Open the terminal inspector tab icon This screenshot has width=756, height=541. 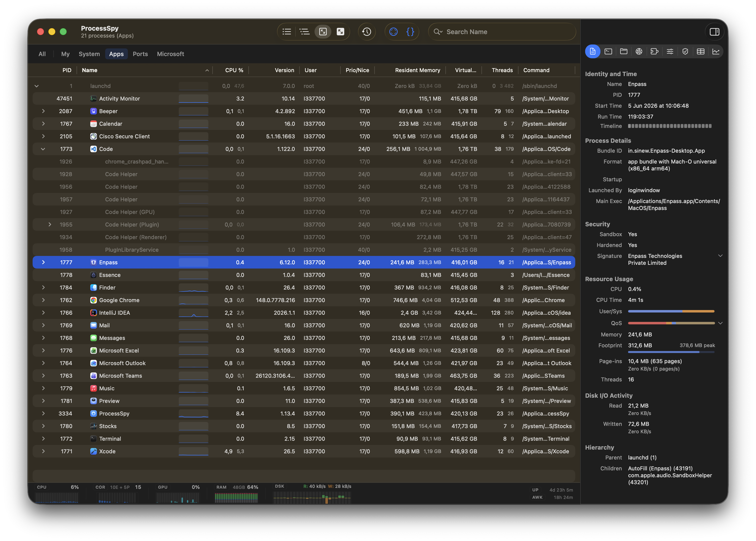click(608, 51)
